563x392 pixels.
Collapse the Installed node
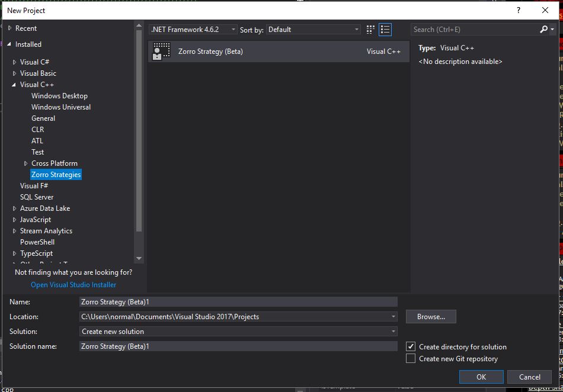coord(9,44)
